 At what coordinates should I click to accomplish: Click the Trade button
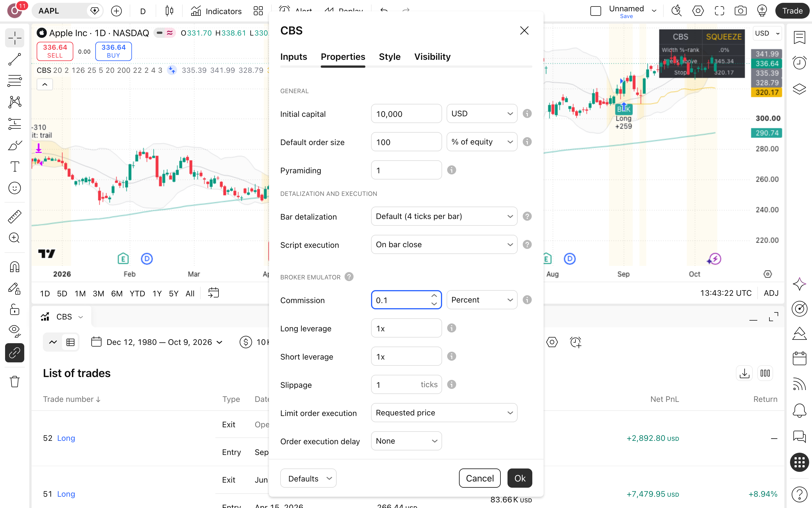point(792,11)
